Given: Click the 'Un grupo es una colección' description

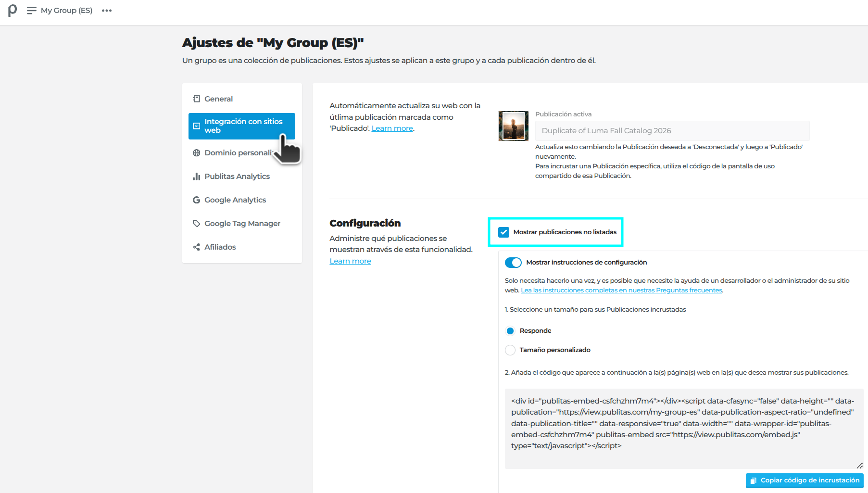Looking at the screenshot, I should (x=389, y=61).
